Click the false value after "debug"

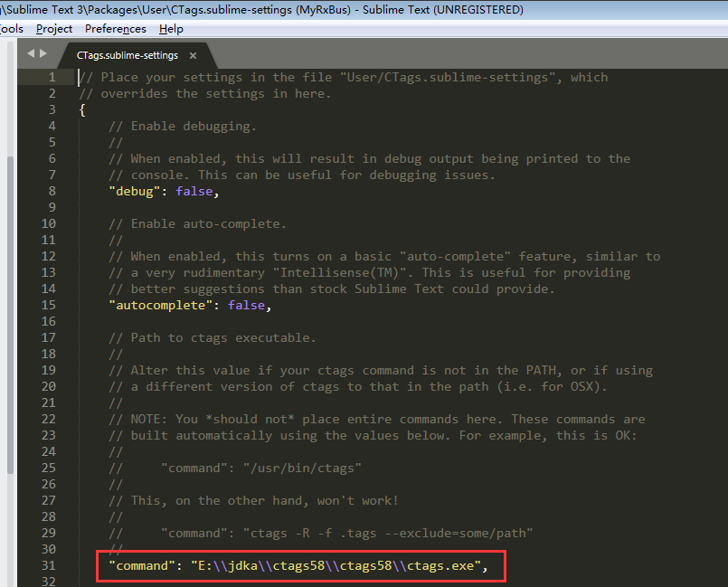pos(194,192)
